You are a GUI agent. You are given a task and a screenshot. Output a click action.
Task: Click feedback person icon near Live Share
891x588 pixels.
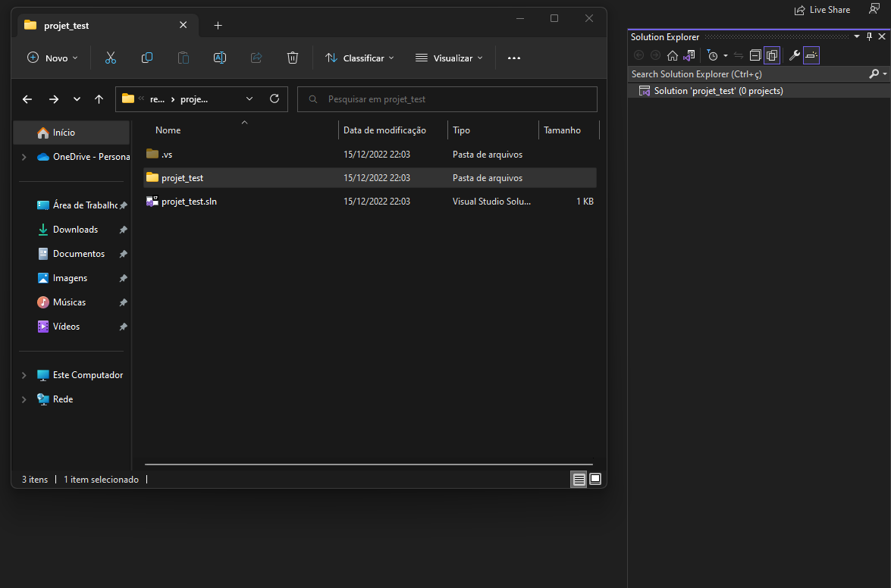[x=874, y=8]
